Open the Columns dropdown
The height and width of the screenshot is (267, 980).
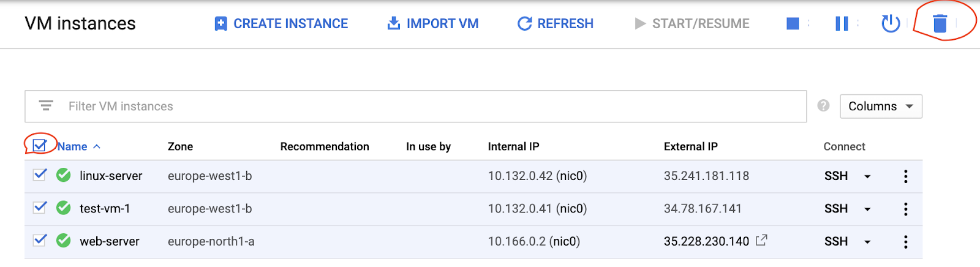(x=880, y=107)
